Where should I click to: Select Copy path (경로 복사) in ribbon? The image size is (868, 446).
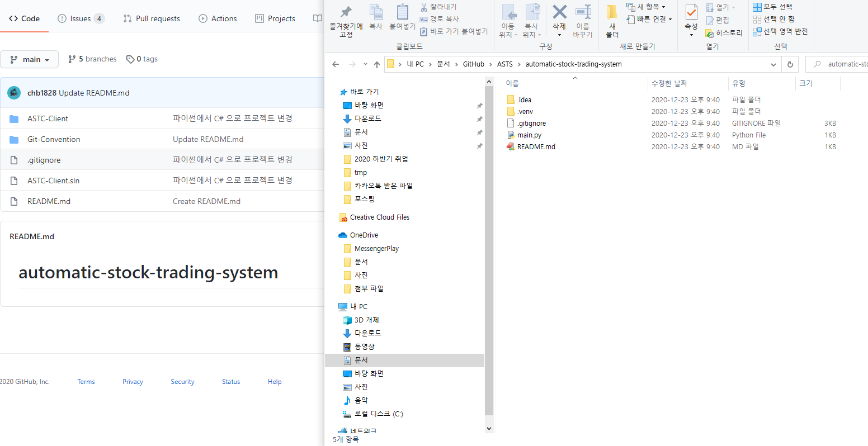click(439, 19)
